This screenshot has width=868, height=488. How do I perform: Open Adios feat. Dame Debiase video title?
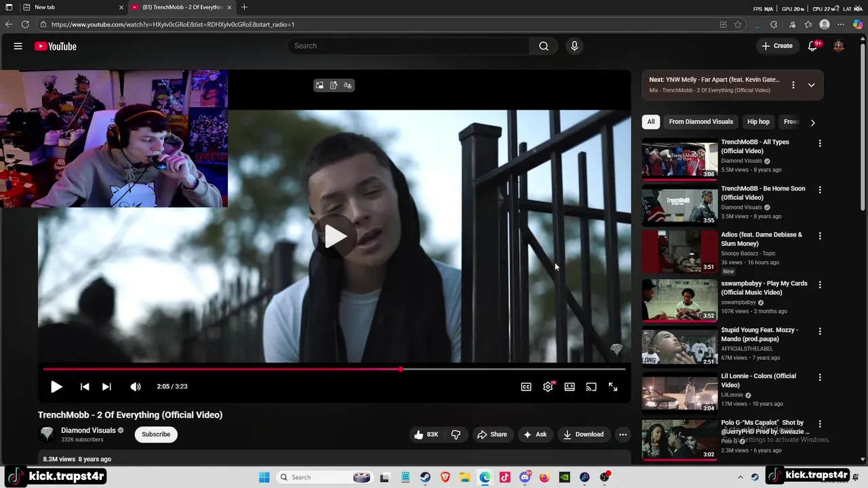click(762, 239)
